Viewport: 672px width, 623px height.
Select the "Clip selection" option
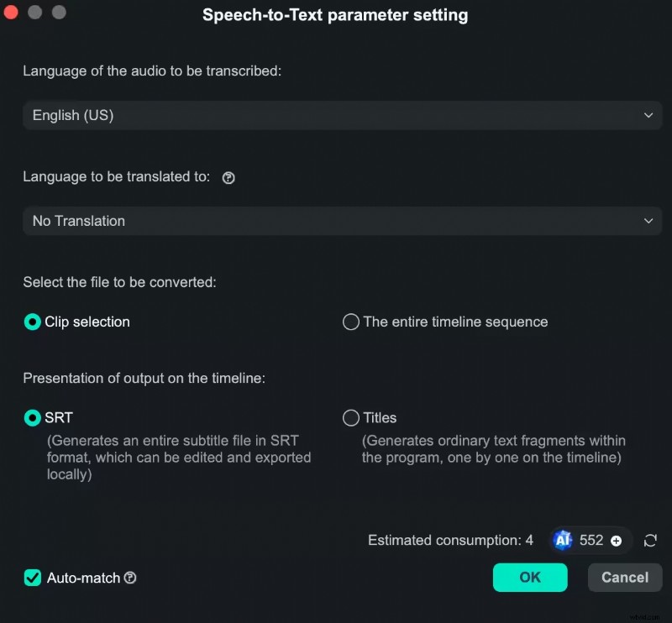[32, 322]
